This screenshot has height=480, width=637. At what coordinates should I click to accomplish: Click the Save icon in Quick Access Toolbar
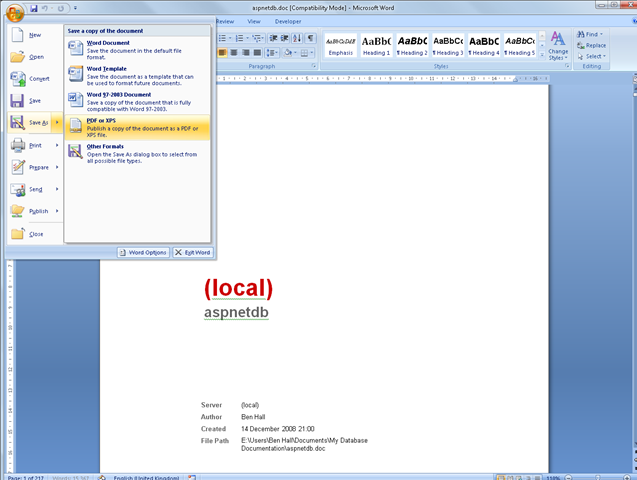point(34,8)
